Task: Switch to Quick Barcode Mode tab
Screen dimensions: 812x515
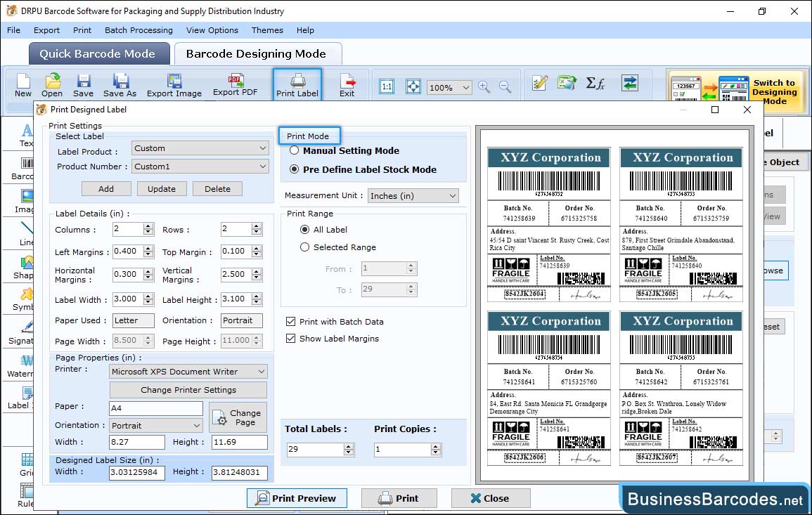Action: (x=99, y=54)
